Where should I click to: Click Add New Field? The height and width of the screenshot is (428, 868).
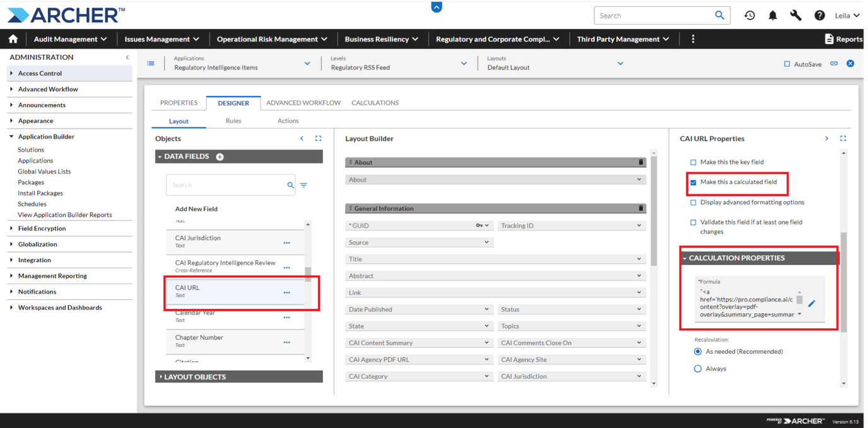pos(196,209)
